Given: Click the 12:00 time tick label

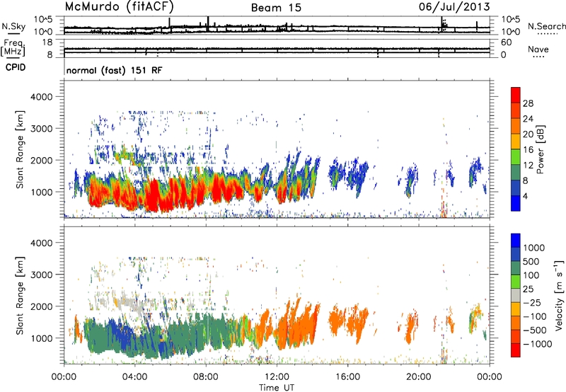Looking at the screenshot, I should tap(277, 377).
